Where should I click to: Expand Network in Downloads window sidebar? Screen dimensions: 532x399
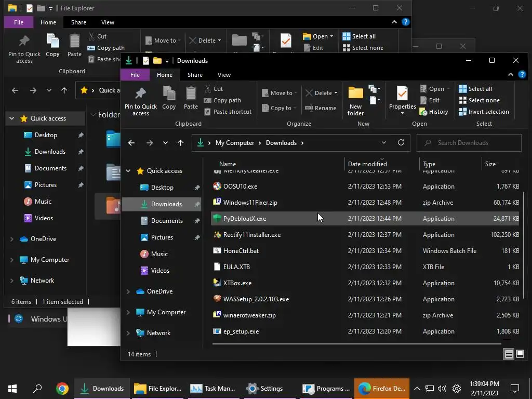[128, 333]
